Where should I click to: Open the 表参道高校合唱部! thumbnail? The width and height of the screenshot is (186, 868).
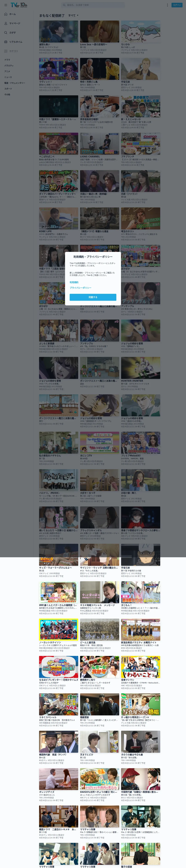(100, 106)
